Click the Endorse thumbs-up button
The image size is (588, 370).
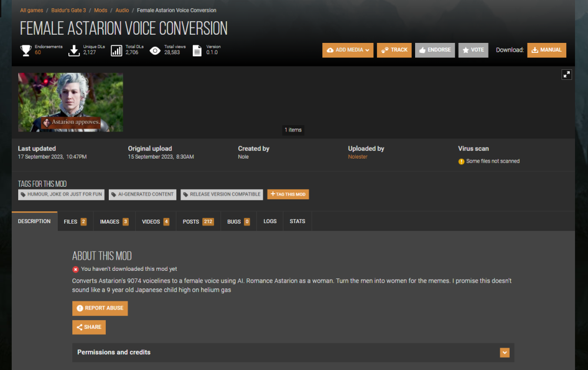[x=435, y=50]
